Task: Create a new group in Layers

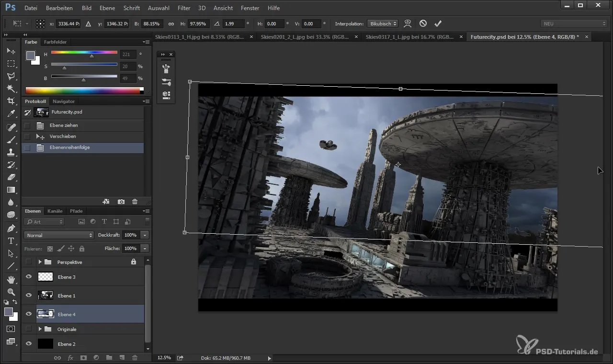Action: point(109,357)
